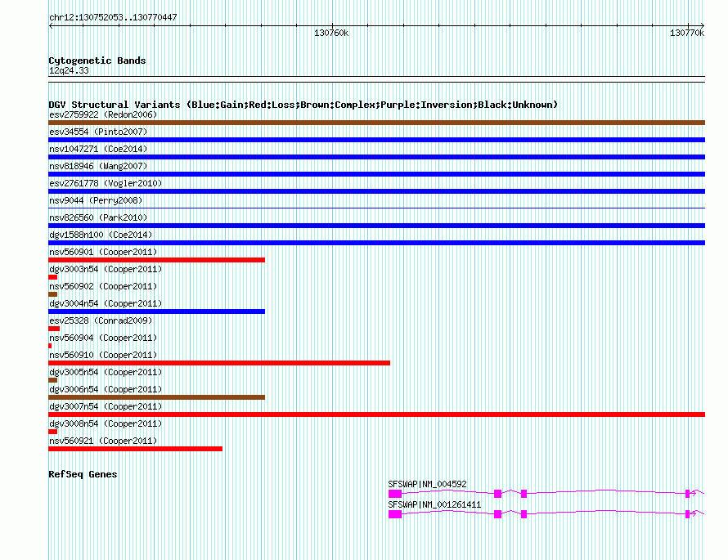Click the dgv3005n54 (Cooper2011) label
The width and height of the screenshot is (728, 560).
tap(106, 372)
